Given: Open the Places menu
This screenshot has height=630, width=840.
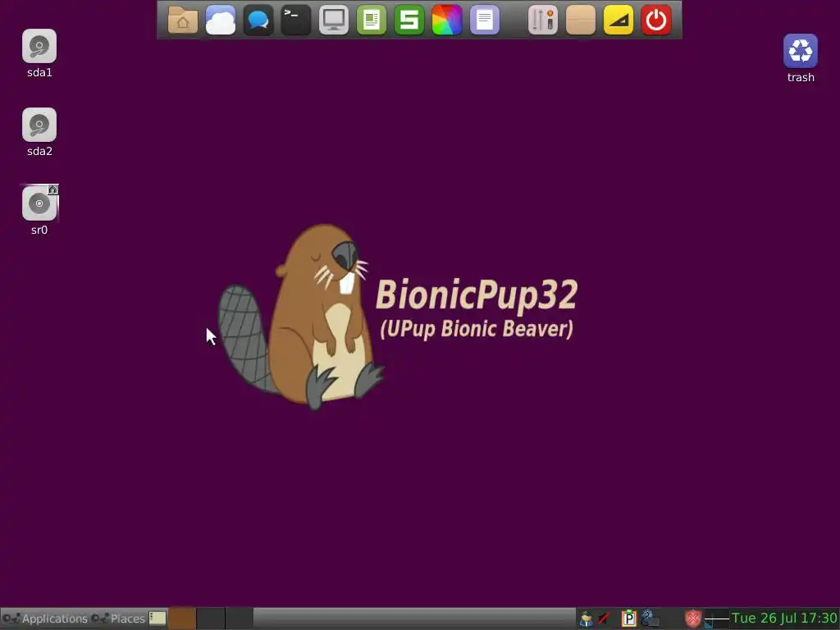Looking at the screenshot, I should click(118, 619).
